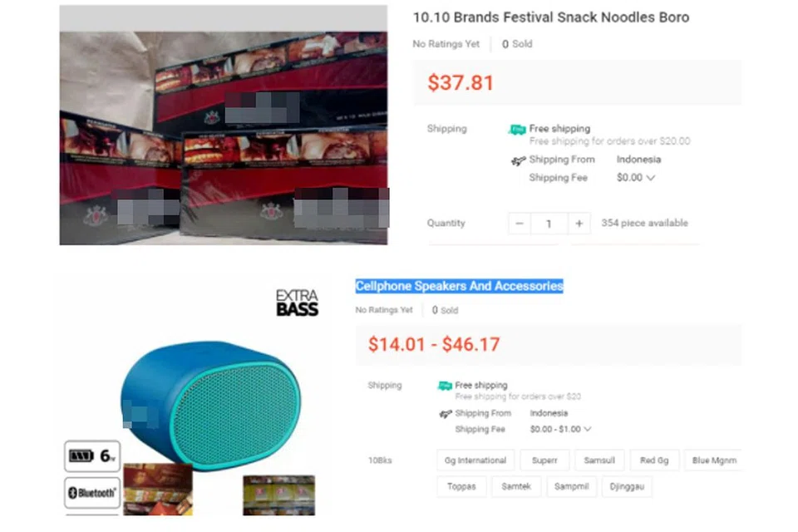The width and height of the screenshot is (798, 532).
Task: Choose the Samsull variation option
Action: click(599, 460)
